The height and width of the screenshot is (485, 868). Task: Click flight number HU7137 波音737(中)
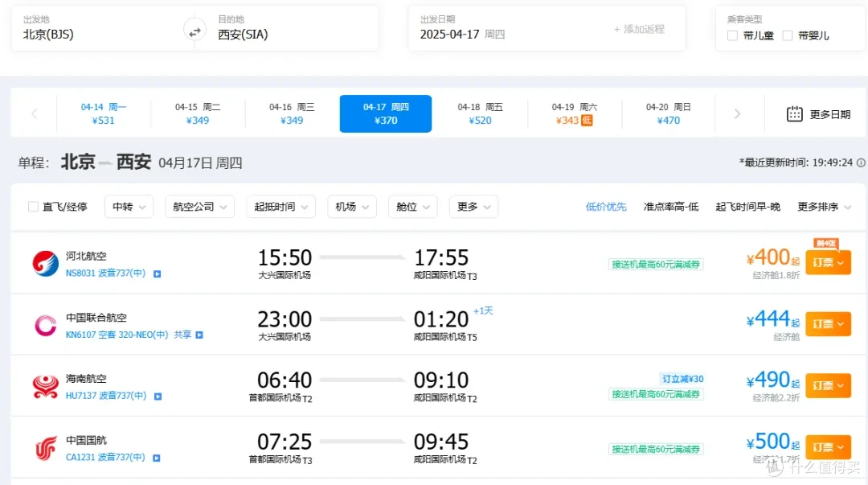click(106, 396)
